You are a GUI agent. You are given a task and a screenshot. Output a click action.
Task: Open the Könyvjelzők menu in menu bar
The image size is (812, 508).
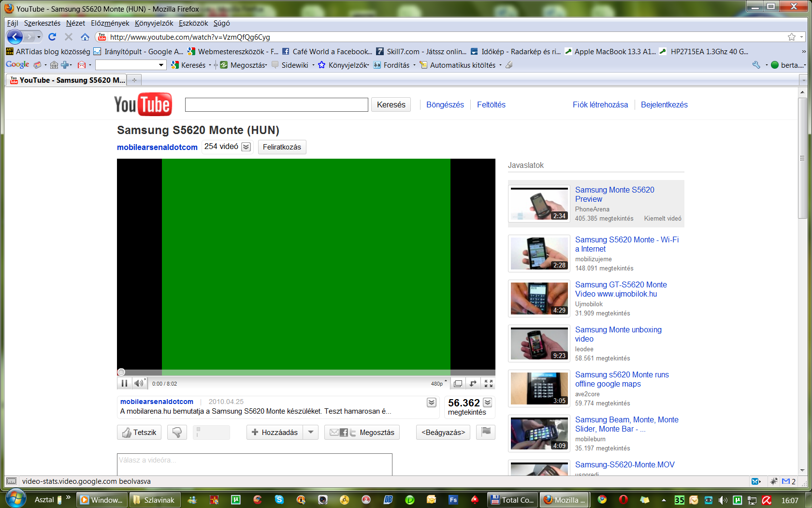154,23
